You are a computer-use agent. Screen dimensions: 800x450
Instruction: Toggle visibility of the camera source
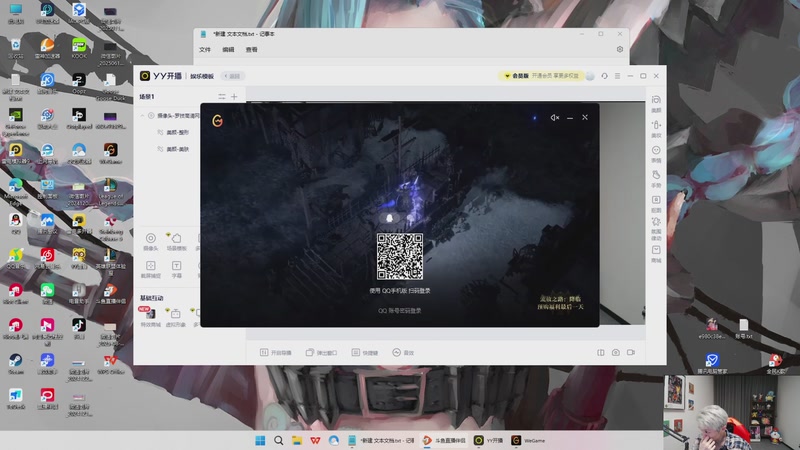point(151,116)
